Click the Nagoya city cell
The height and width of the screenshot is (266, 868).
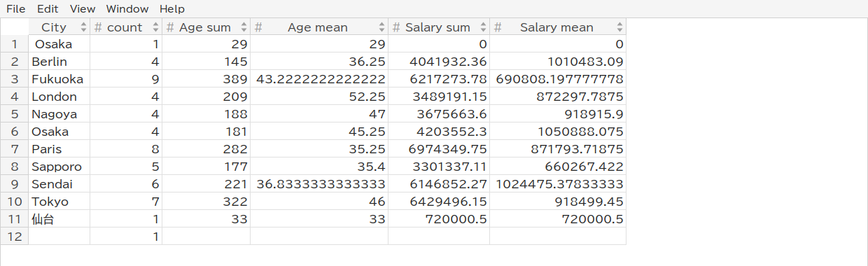pyautogui.click(x=59, y=114)
